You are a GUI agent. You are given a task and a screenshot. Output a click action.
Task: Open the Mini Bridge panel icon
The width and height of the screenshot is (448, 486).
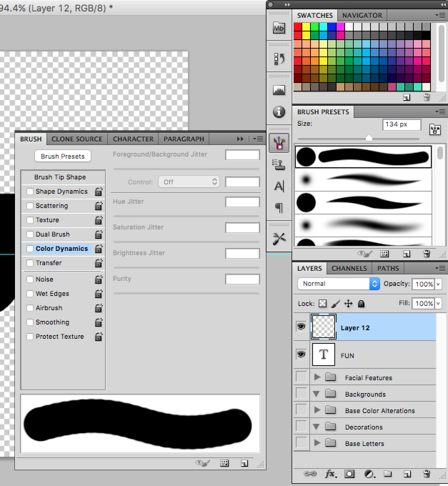(x=279, y=29)
